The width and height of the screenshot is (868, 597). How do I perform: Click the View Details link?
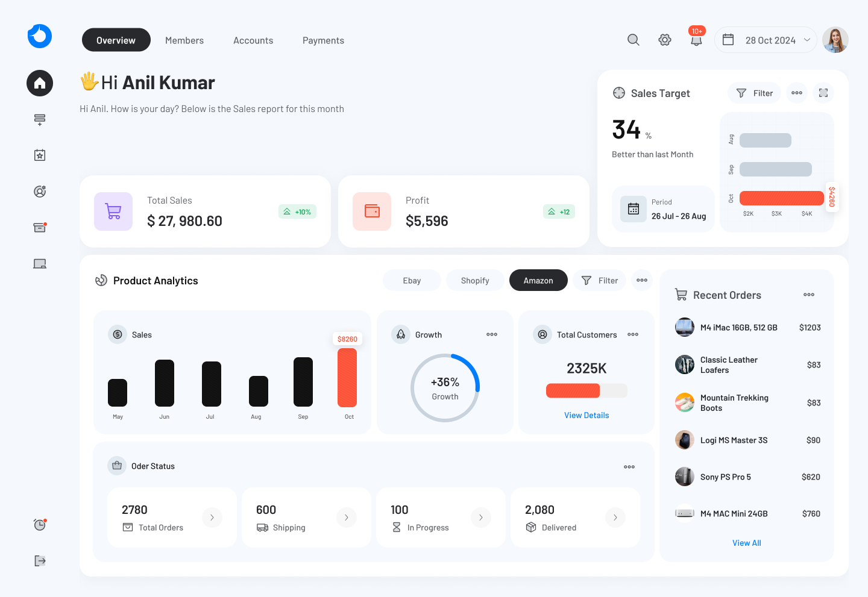587,415
